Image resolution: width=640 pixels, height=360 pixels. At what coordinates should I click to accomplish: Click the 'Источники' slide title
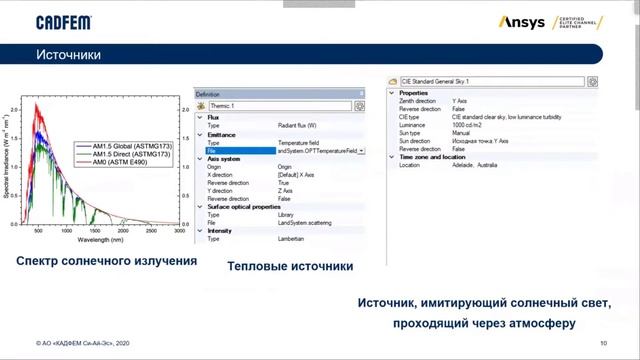(x=68, y=55)
